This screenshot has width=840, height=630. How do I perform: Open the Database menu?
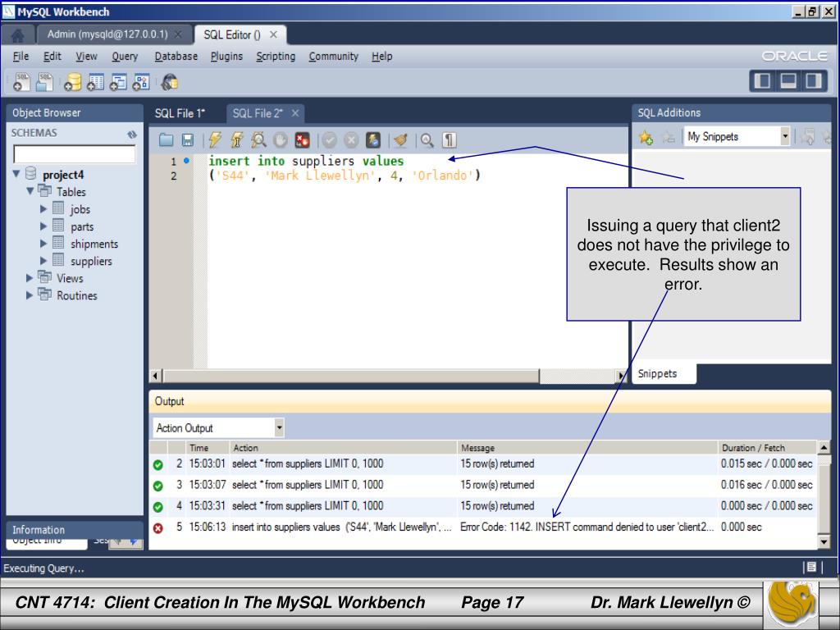176,57
